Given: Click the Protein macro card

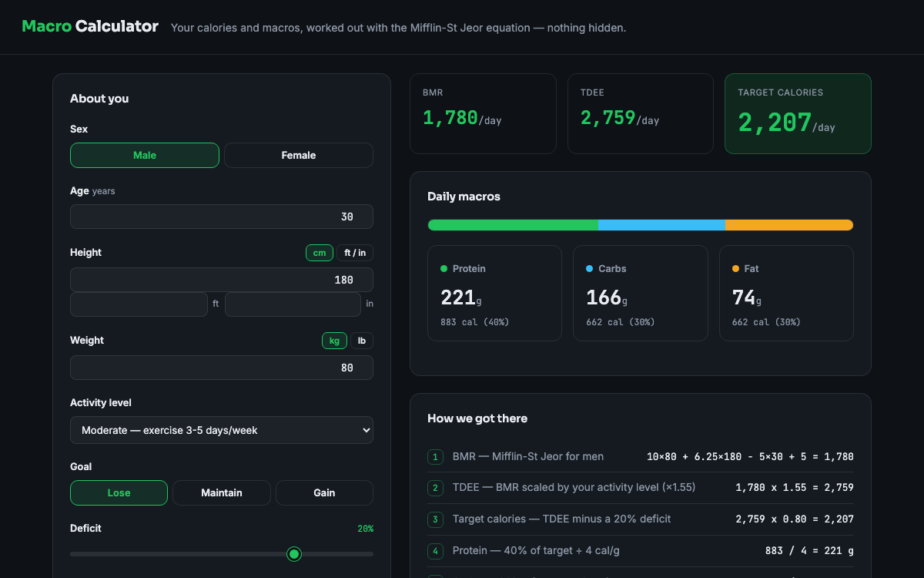Looking at the screenshot, I should point(494,293).
